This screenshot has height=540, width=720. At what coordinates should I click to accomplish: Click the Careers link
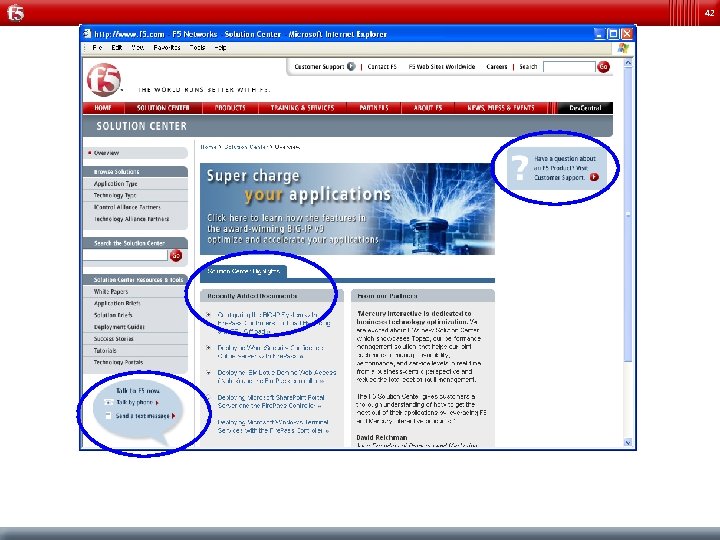pos(497,67)
